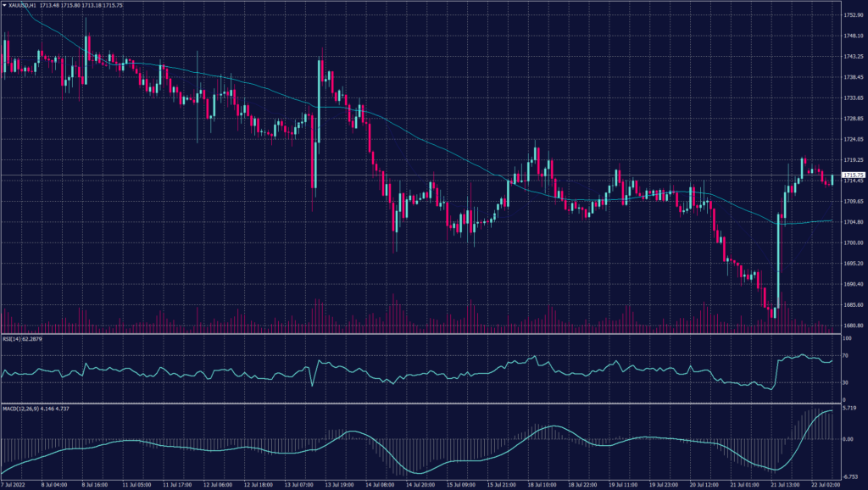The height and width of the screenshot is (490, 868).
Task: Select the current price tag 1715.75
Action: click(854, 175)
